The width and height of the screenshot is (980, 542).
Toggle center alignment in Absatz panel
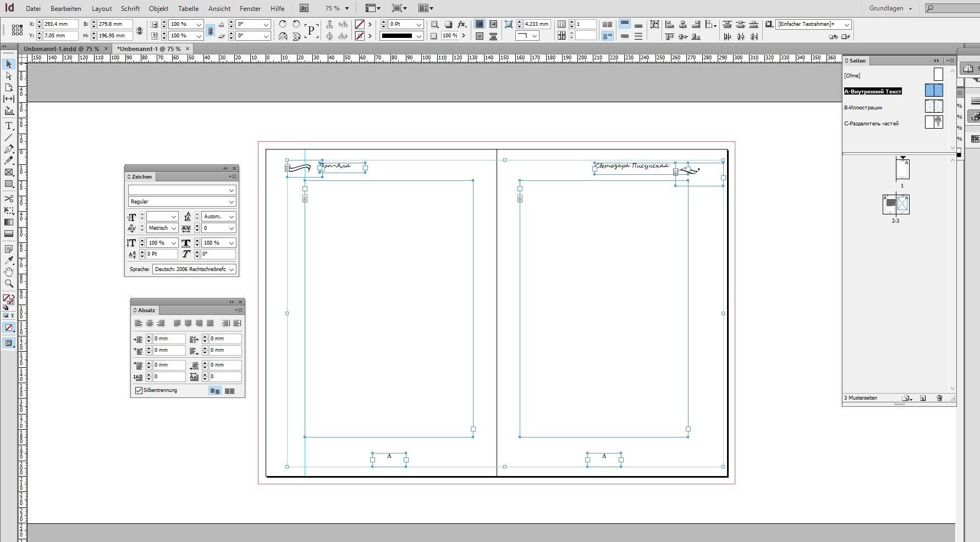click(x=149, y=323)
